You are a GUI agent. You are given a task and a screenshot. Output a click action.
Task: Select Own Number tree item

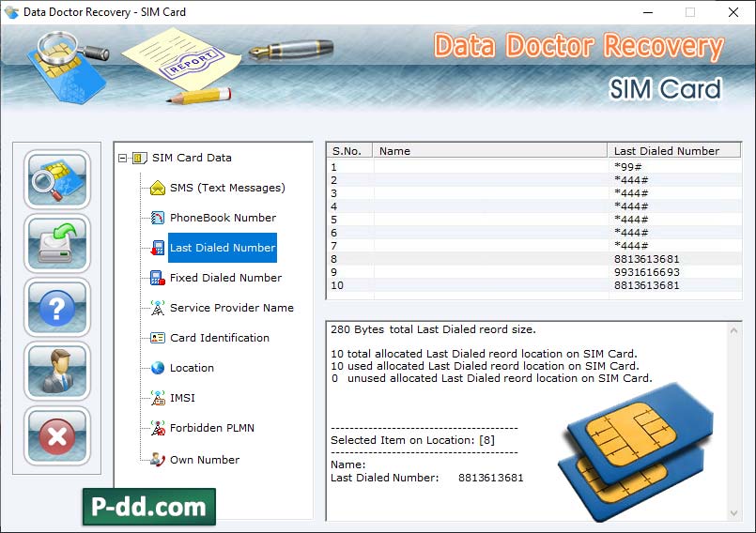pyautogui.click(x=205, y=460)
